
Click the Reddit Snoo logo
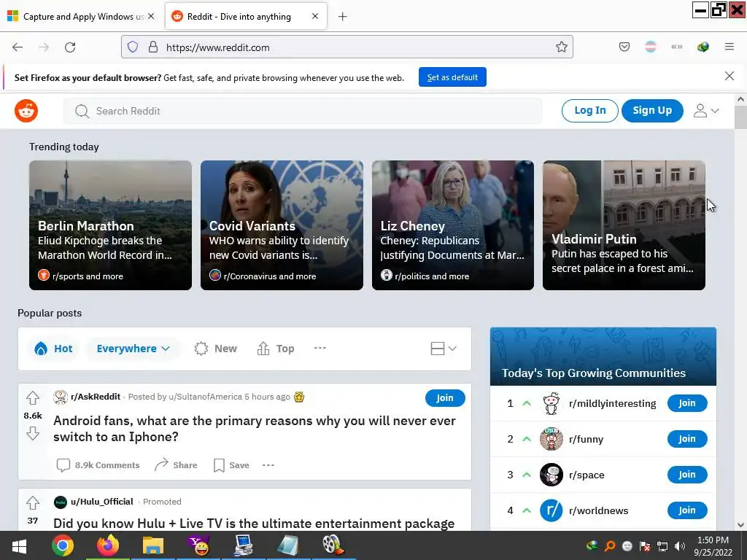pyautogui.click(x=26, y=111)
